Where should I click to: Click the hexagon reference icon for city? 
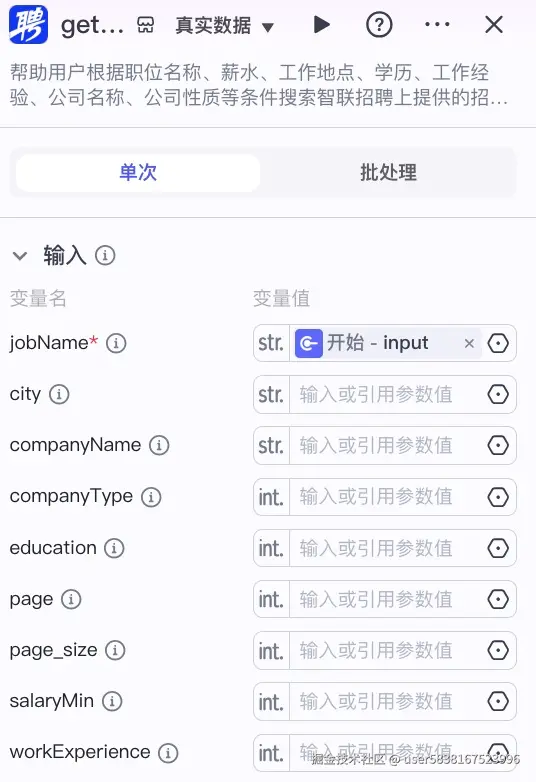pos(498,394)
